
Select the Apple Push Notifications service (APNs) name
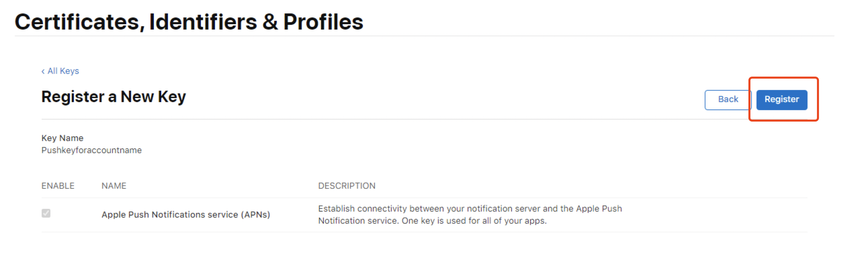pyautogui.click(x=186, y=215)
